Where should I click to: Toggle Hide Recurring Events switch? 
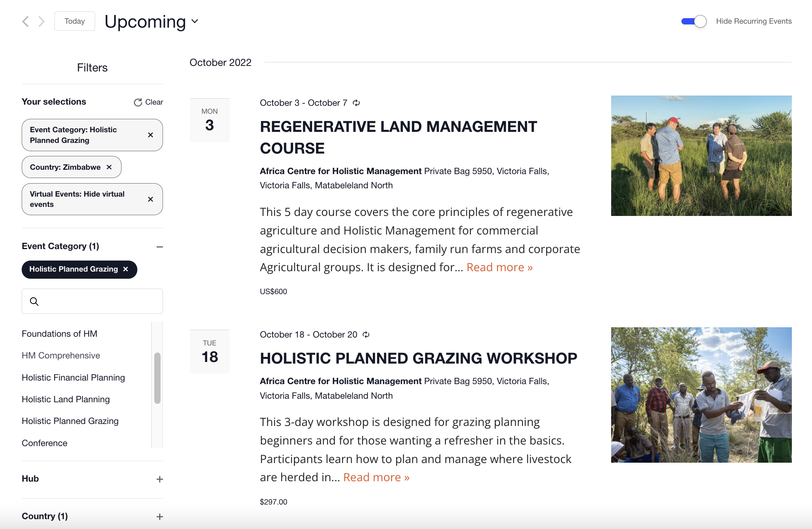click(x=694, y=21)
